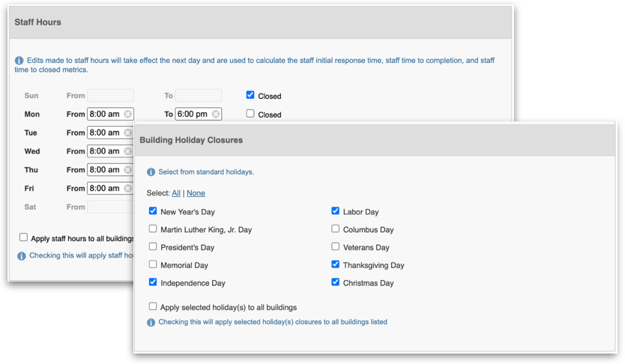Check the Veterans Day holiday box
The width and height of the screenshot is (625, 364).
click(x=336, y=246)
